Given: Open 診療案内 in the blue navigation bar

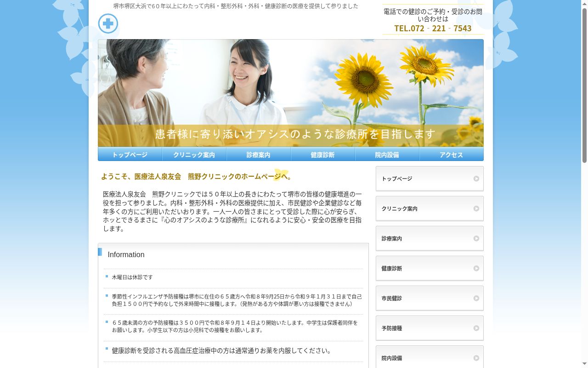Looking at the screenshot, I should tap(259, 155).
